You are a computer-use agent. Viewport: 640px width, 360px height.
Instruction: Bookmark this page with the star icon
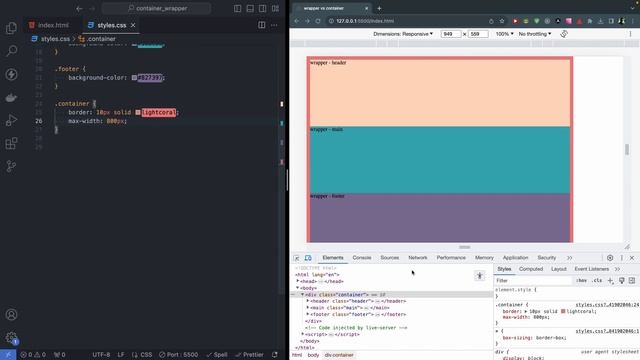tap(502, 21)
